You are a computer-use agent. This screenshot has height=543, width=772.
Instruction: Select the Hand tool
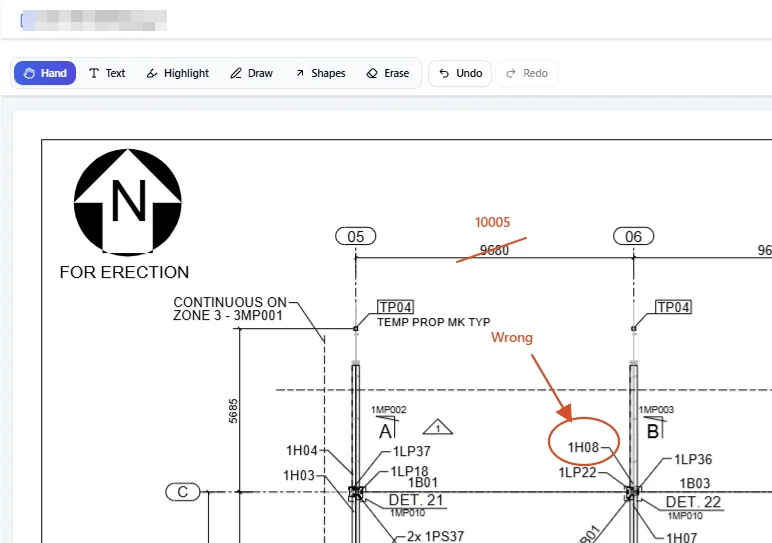[x=45, y=73]
